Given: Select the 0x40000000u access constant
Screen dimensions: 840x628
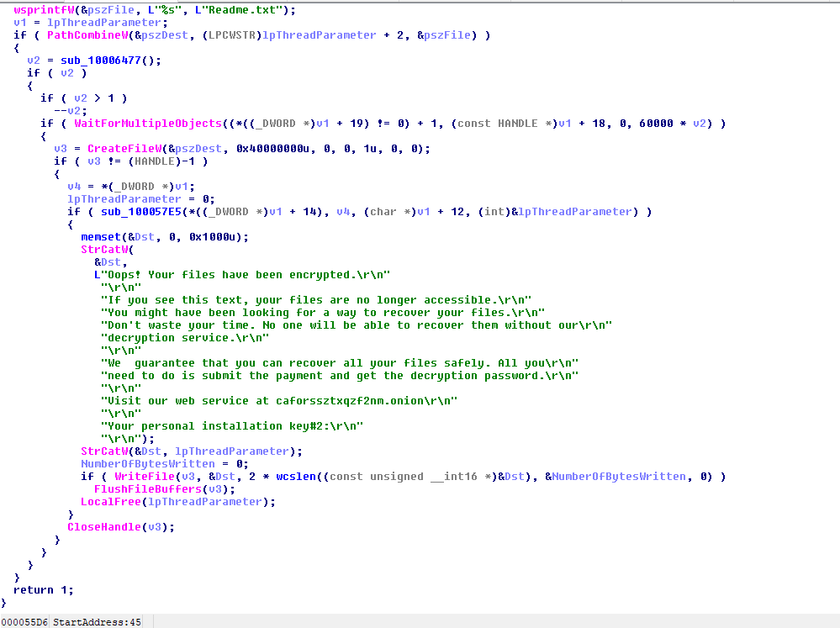Looking at the screenshot, I should (x=272, y=149).
